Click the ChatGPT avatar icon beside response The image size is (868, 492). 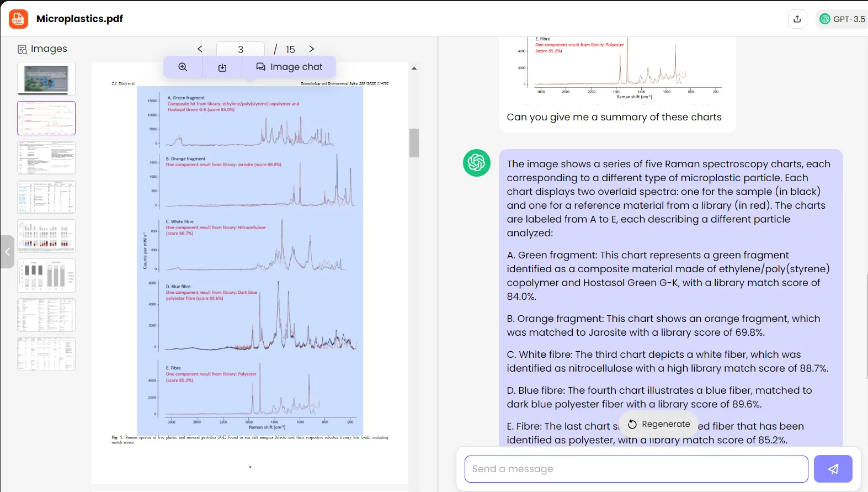[476, 163]
